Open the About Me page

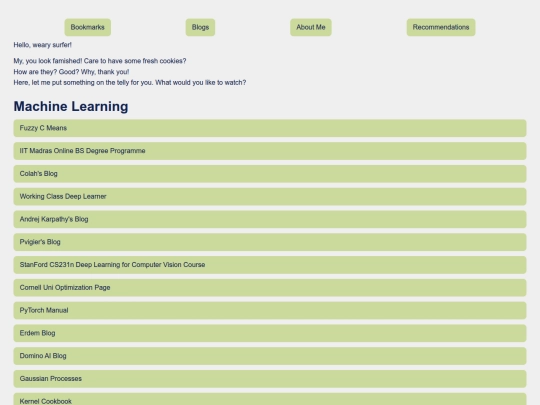pyautogui.click(x=311, y=27)
